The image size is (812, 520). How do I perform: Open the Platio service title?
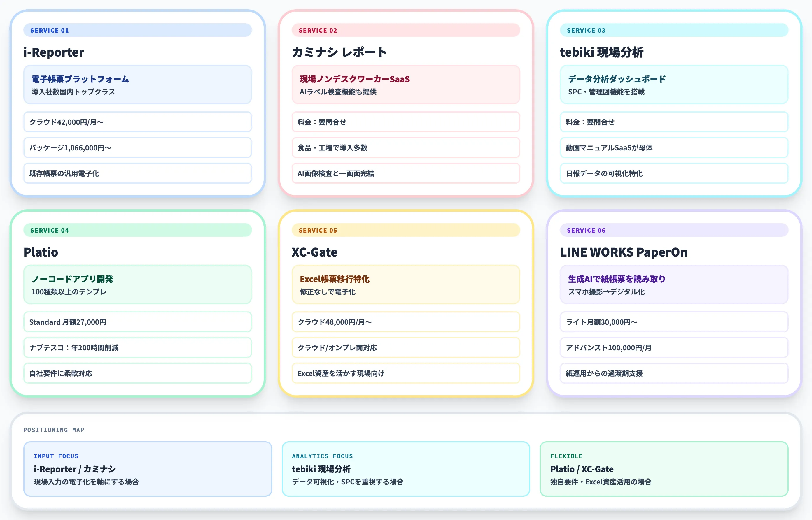41,252
